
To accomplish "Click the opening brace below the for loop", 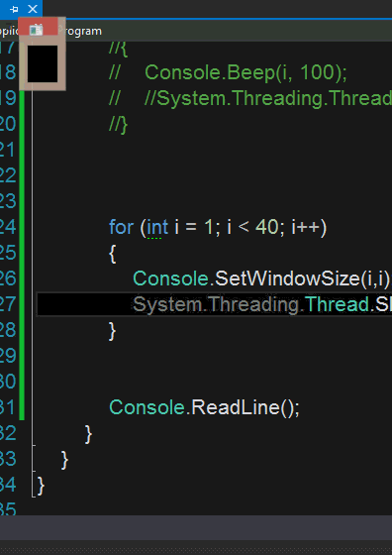I will (113, 254).
